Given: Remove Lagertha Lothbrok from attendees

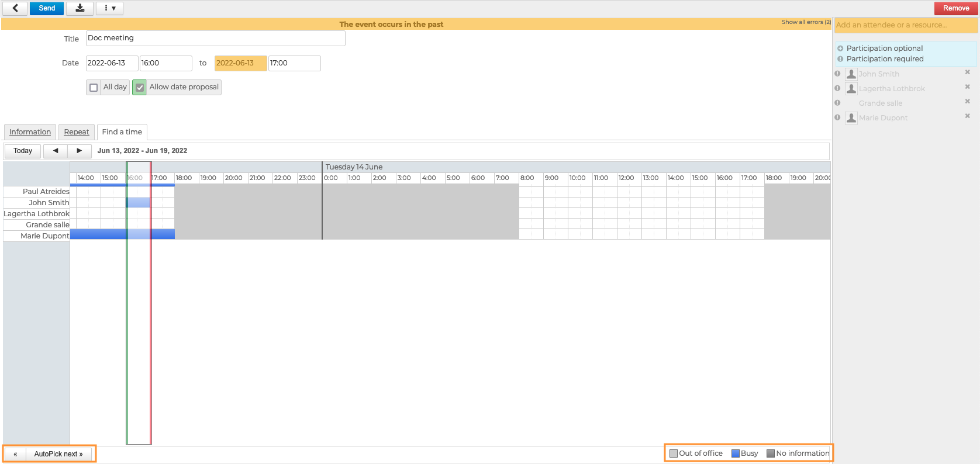Looking at the screenshot, I should point(967,87).
